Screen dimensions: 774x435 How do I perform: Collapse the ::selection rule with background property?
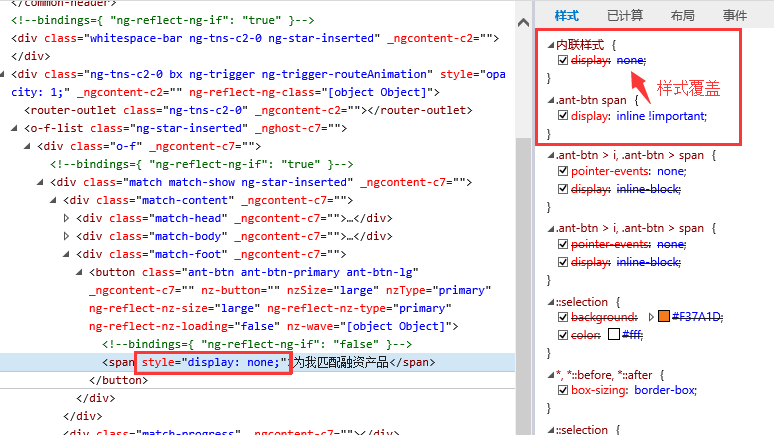(551, 302)
